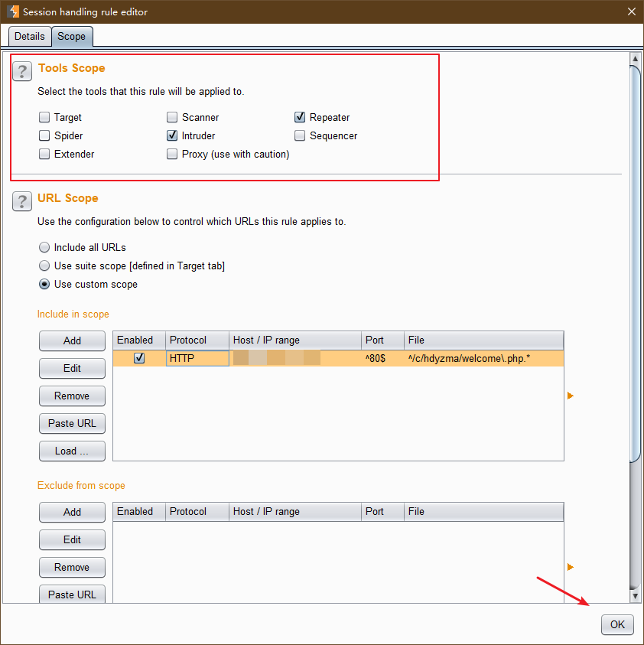Image resolution: width=644 pixels, height=645 pixels.
Task: Click orange arrow beside Include in scope table
Action: [x=570, y=396]
